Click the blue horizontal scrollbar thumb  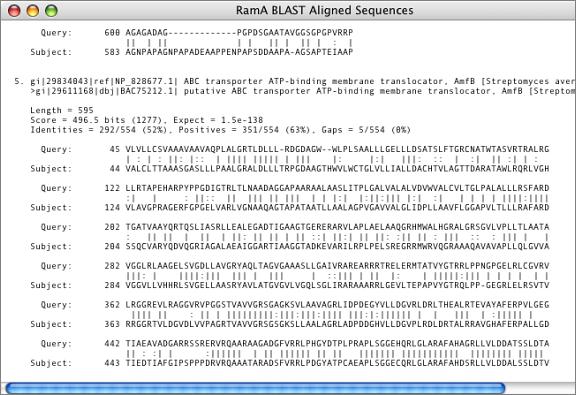[x=255, y=388]
